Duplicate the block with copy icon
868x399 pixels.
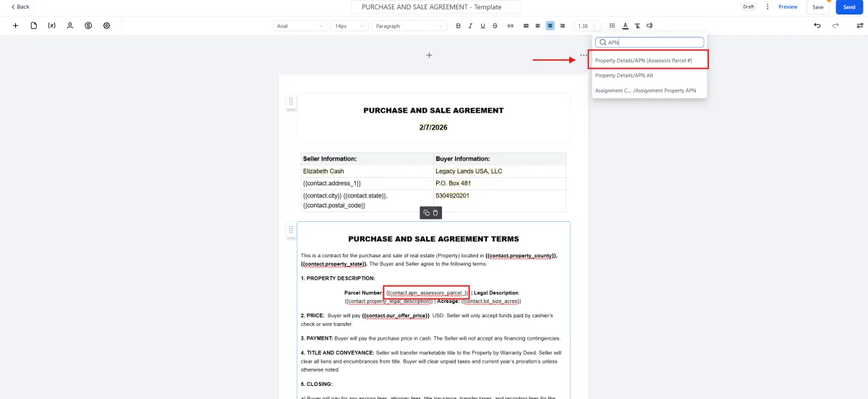[426, 213]
